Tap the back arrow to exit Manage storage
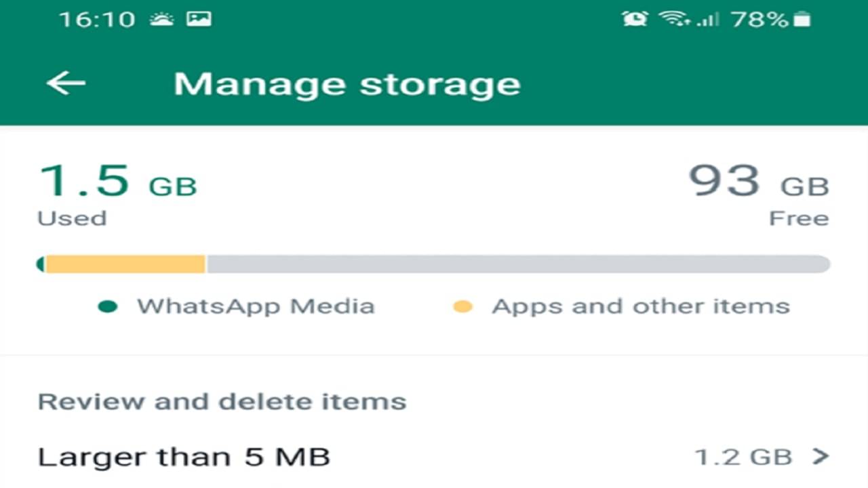The width and height of the screenshot is (868, 488). (64, 83)
